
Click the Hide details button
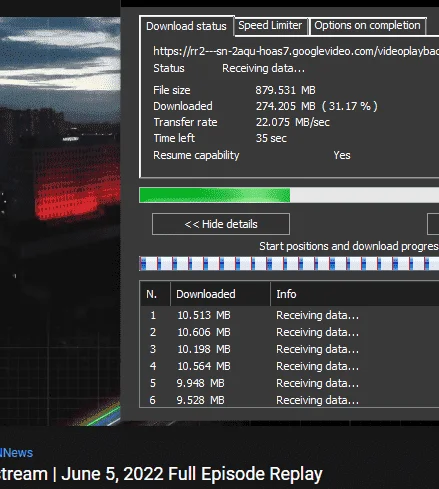(221, 224)
